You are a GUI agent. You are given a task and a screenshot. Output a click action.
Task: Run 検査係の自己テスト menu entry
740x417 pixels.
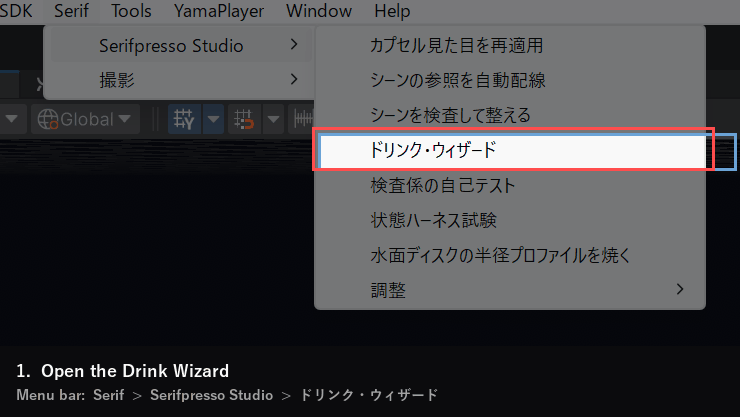coord(510,185)
